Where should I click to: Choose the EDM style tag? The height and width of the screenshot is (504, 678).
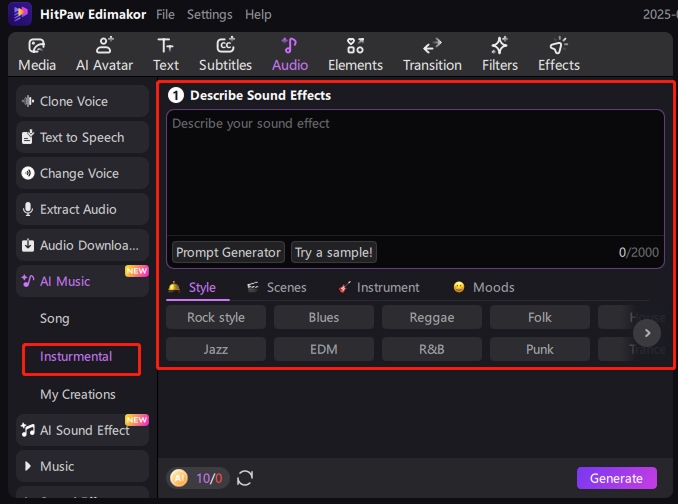point(324,349)
